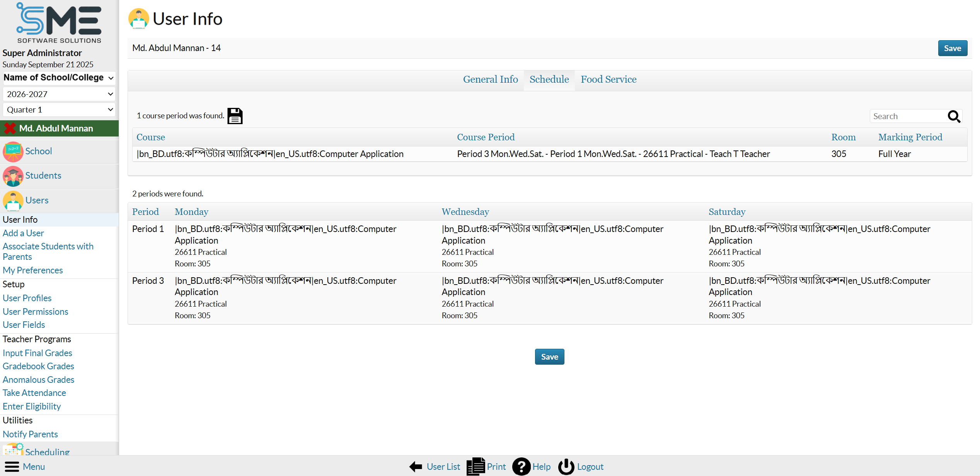The image size is (980, 476).
Task: Toggle the hamburger Menu icon
Action: (x=12, y=467)
